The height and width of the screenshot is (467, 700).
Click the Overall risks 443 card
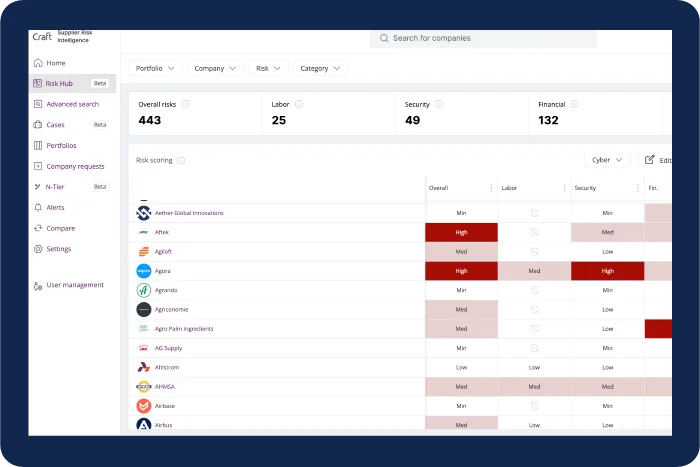click(x=195, y=113)
